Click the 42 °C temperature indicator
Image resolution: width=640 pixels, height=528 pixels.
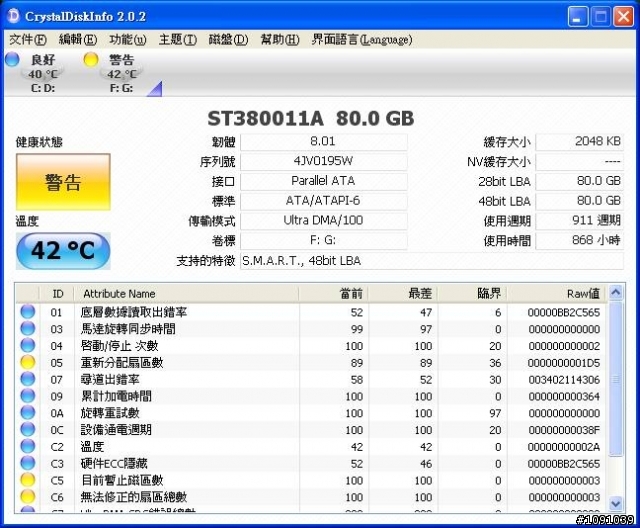[x=63, y=251]
